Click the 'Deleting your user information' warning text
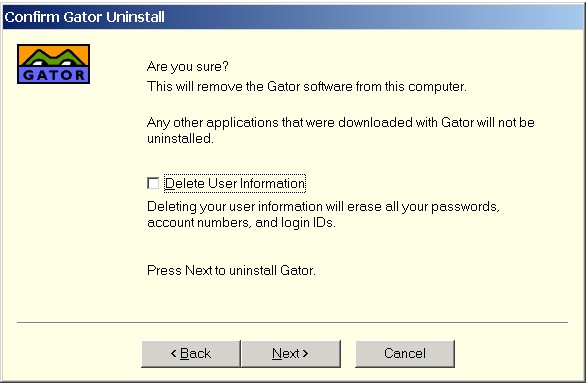The width and height of the screenshot is (587, 383). (x=323, y=207)
